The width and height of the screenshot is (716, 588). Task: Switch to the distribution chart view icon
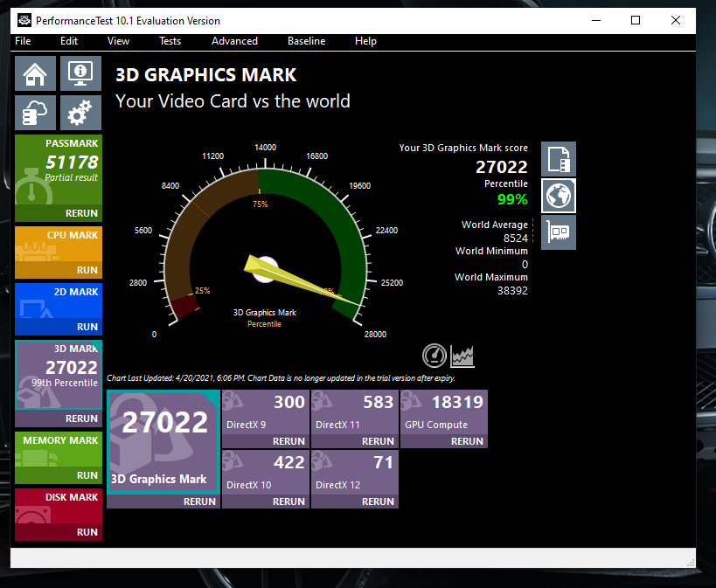(x=462, y=356)
